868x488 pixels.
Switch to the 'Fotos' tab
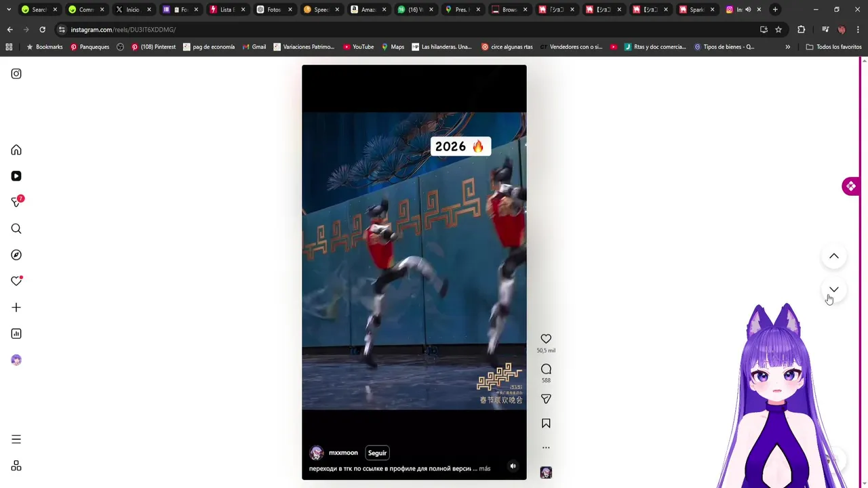click(274, 9)
